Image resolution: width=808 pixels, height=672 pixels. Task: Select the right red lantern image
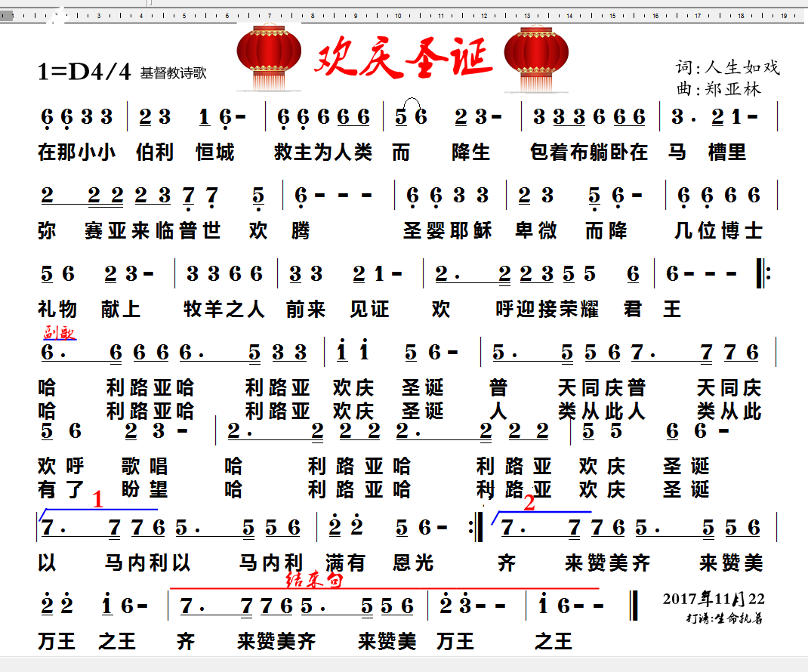pyautogui.click(x=536, y=59)
